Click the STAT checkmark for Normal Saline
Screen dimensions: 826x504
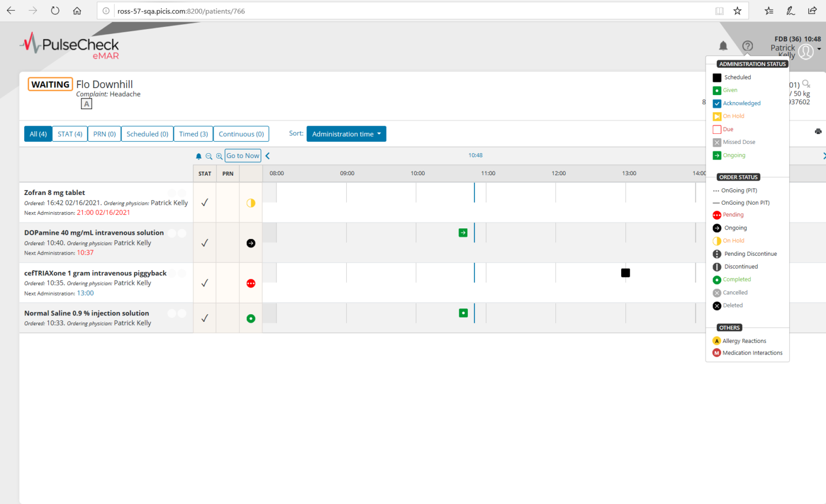point(204,318)
